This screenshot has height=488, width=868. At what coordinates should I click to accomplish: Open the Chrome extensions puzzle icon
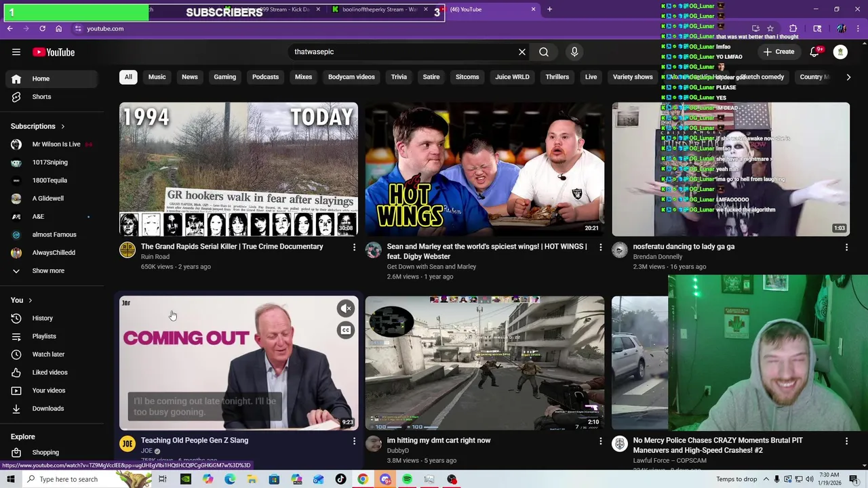coord(793,28)
